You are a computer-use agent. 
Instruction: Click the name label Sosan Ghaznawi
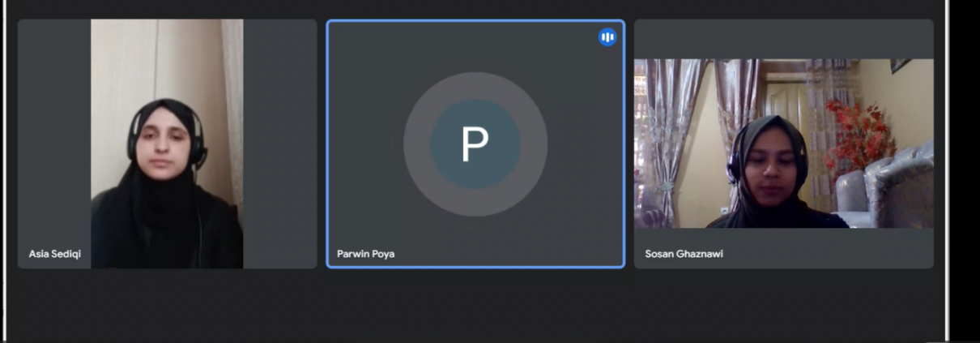(684, 254)
